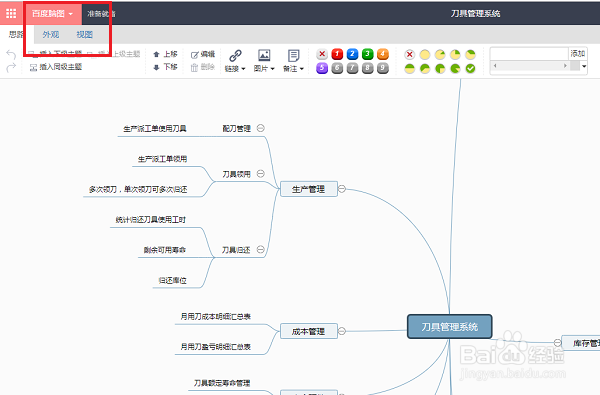The height and width of the screenshot is (395, 600).
Task: Collapse the 库存管理 branch on the right
Action: click(558, 342)
